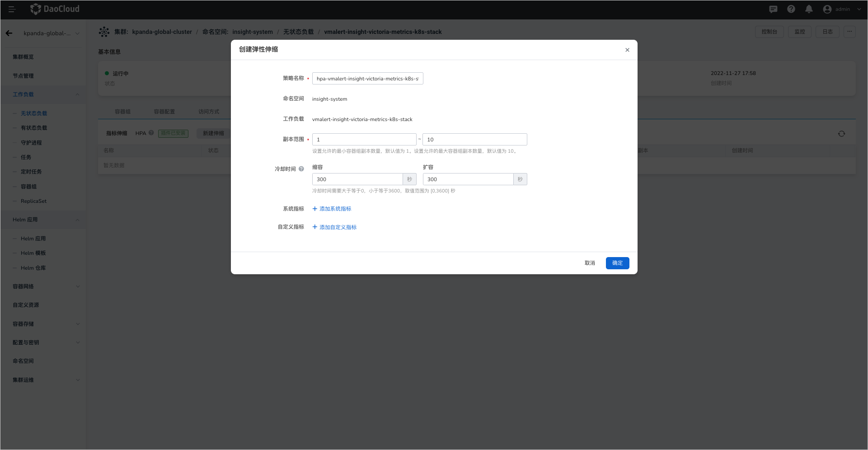868x450 pixels.
Task: Click the more options ellipsis button
Action: point(849,32)
